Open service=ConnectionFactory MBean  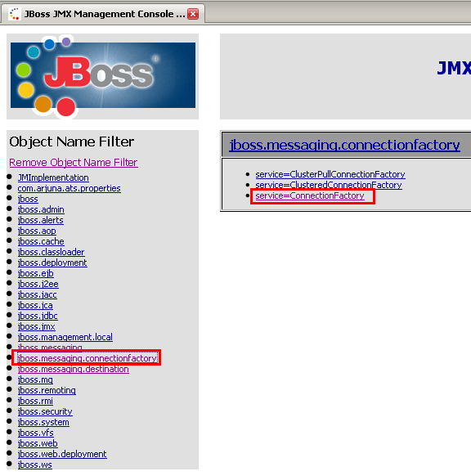pos(310,195)
